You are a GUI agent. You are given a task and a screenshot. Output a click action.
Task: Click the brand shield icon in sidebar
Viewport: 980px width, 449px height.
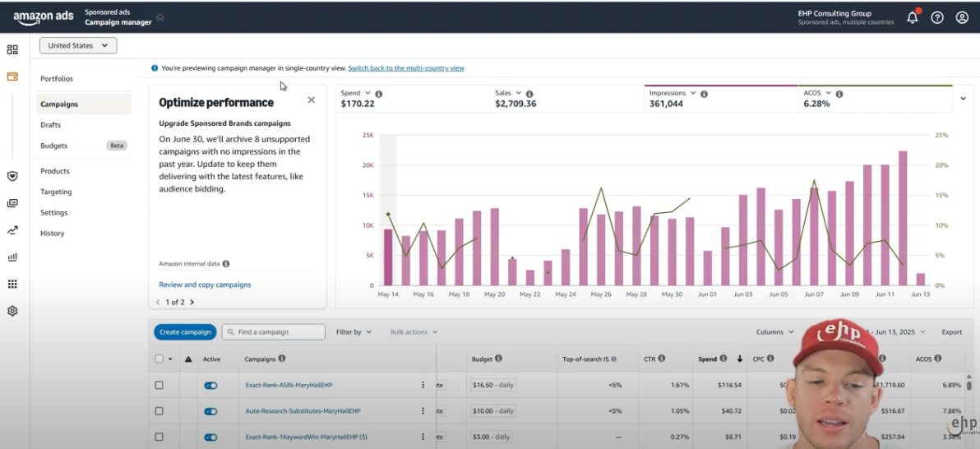12,176
